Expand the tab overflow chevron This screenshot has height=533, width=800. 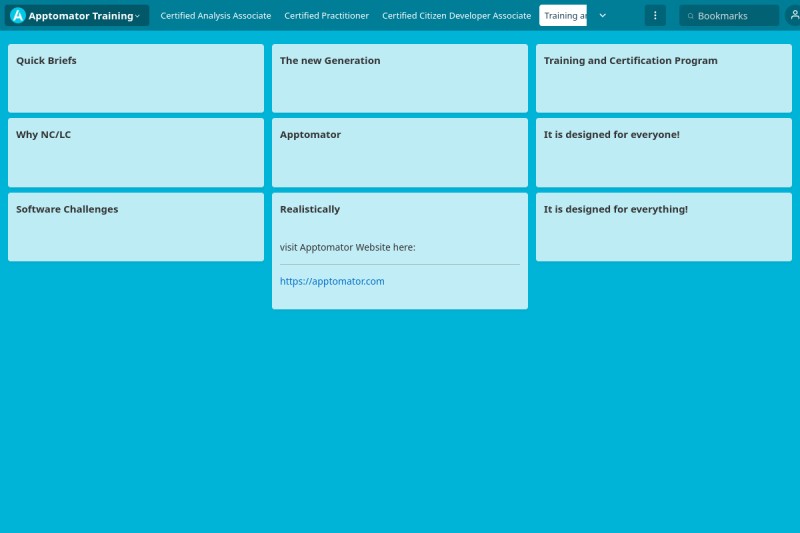(x=603, y=16)
